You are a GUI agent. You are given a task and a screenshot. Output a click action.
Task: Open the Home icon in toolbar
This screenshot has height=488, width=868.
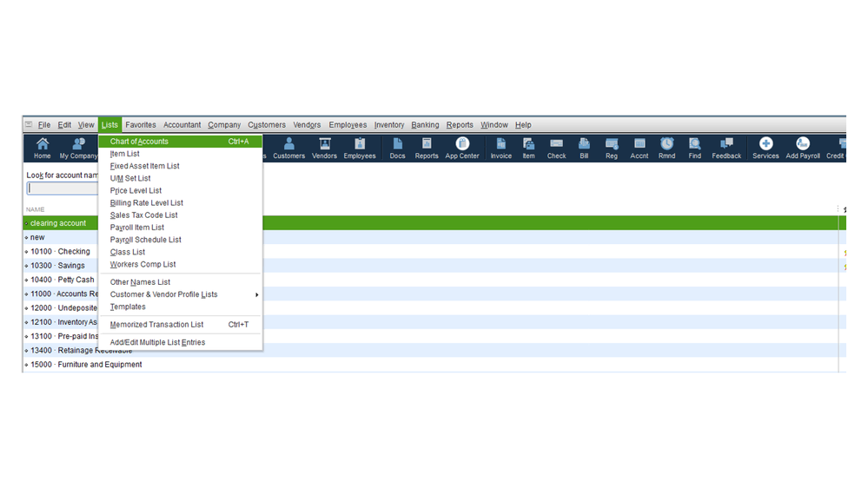click(x=42, y=148)
